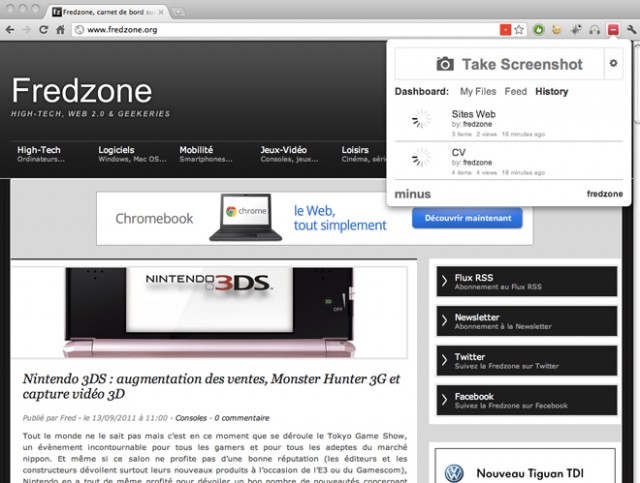Open the home page via house icon
The height and width of the screenshot is (483, 640).
tap(60, 30)
